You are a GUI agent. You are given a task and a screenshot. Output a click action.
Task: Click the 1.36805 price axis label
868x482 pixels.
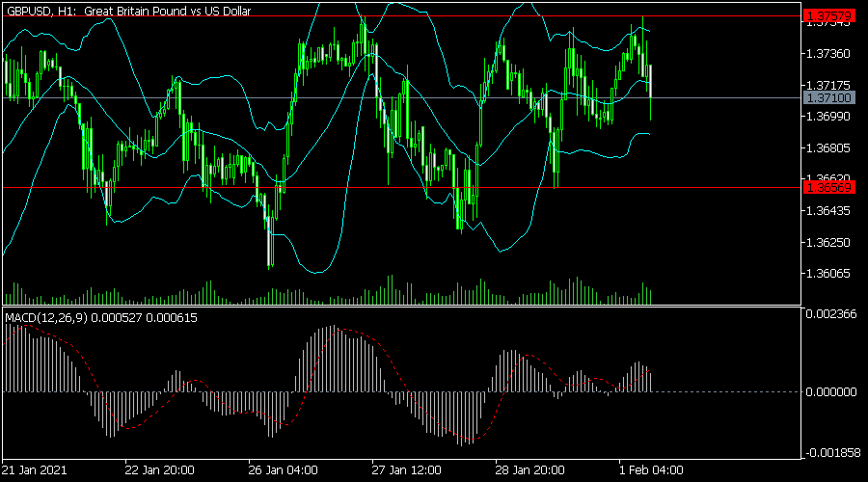pos(827,148)
